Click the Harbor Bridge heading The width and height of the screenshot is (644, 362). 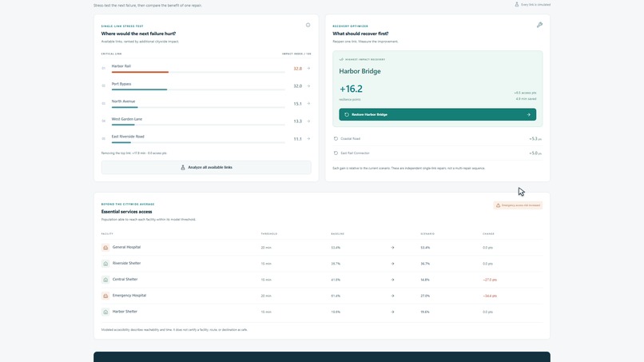point(360,71)
